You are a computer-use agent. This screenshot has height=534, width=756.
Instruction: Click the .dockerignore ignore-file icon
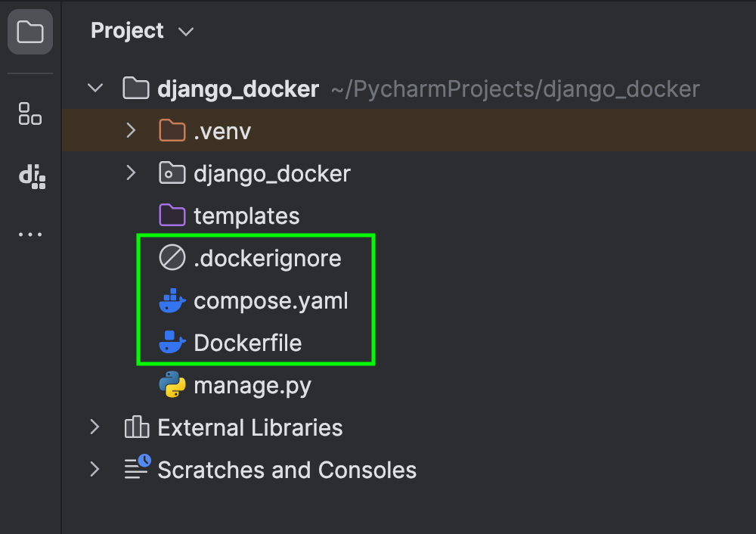pos(172,259)
